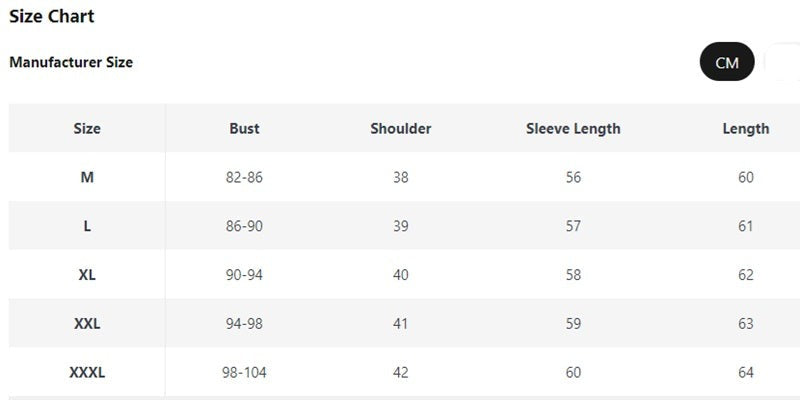
Task: Click the Length column header
Action: coord(745,128)
